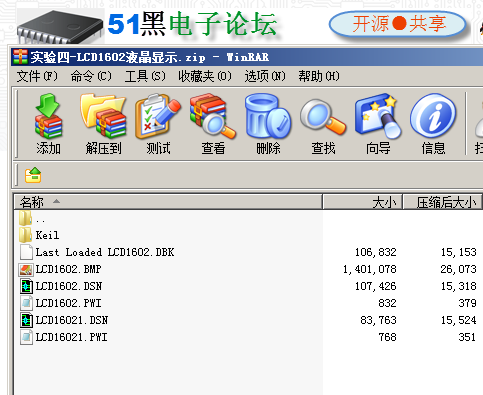
Task: Click packed size value 15,153
Action: click(458, 252)
